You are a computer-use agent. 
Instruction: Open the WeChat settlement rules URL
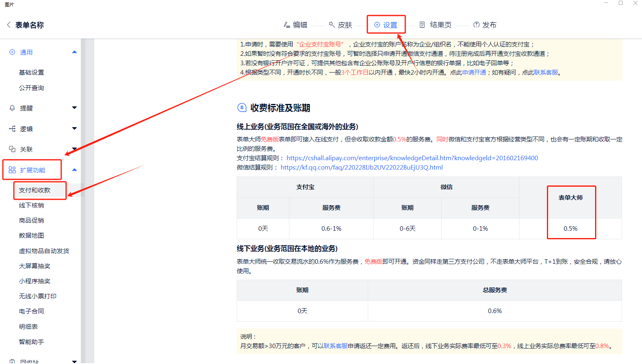click(361, 168)
